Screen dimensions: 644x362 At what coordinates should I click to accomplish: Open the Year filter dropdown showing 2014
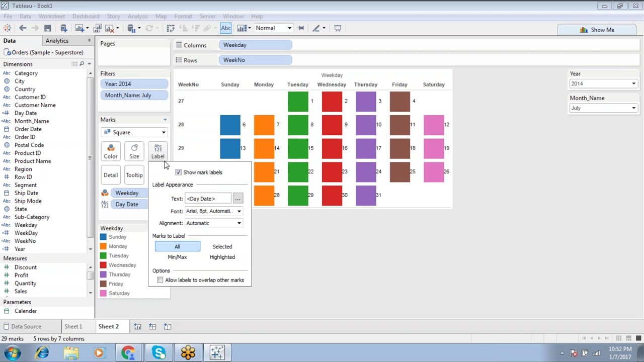[x=603, y=83]
